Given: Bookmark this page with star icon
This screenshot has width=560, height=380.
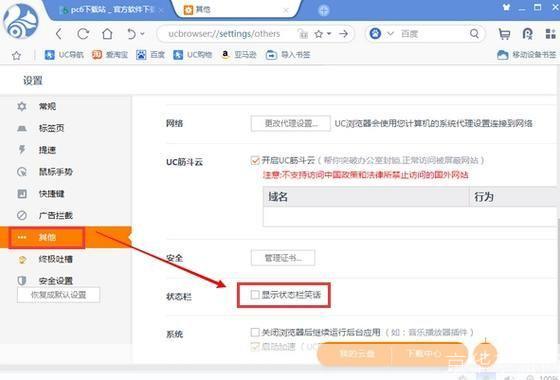Looking at the screenshot, I should pyautogui.click(x=319, y=34).
